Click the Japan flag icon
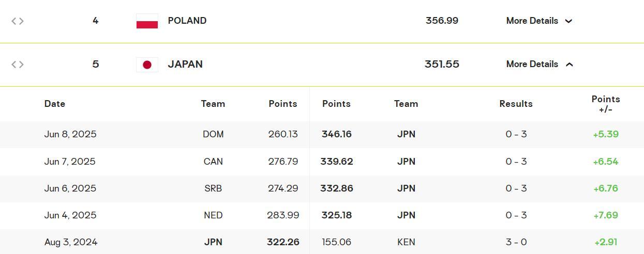644x254 pixels. coord(147,65)
